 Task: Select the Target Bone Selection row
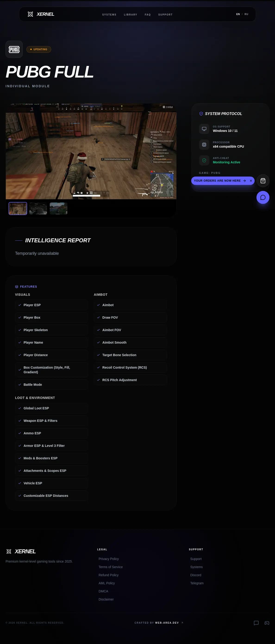tap(130, 355)
